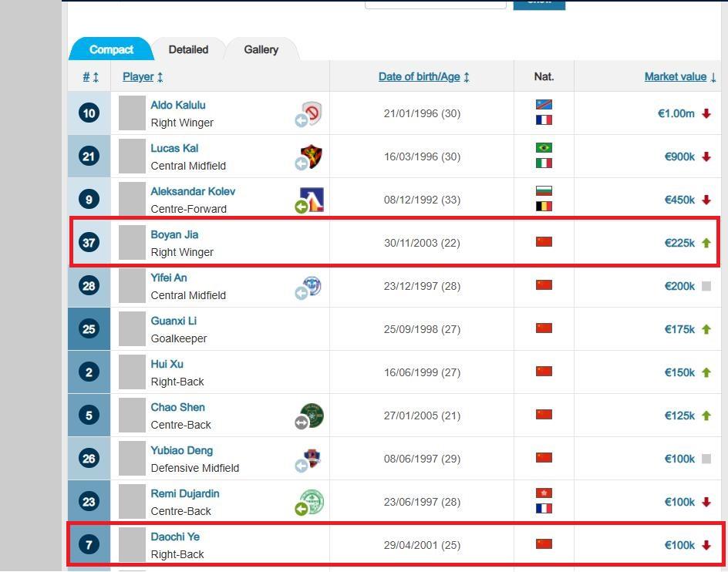Screen dimensions: 728x572
Task: Select shirt number 25 badge
Action: click(x=89, y=328)
